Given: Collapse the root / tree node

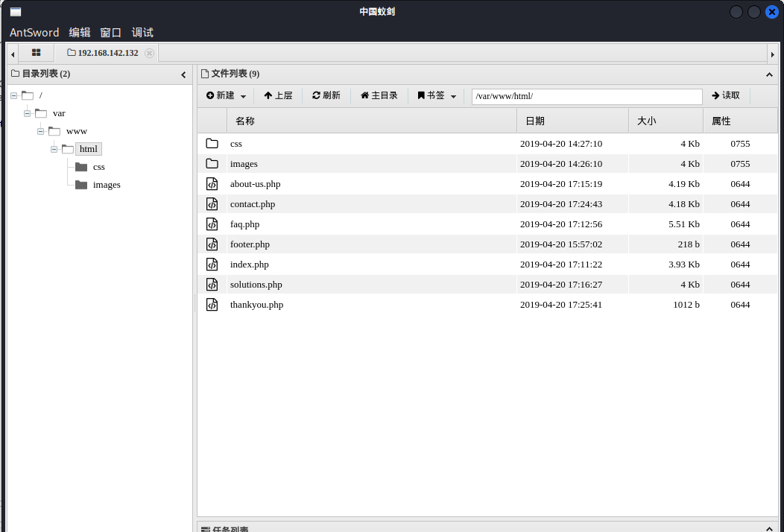Looking at the screenshot, I should pyautogui.click(x=13, y=95).
